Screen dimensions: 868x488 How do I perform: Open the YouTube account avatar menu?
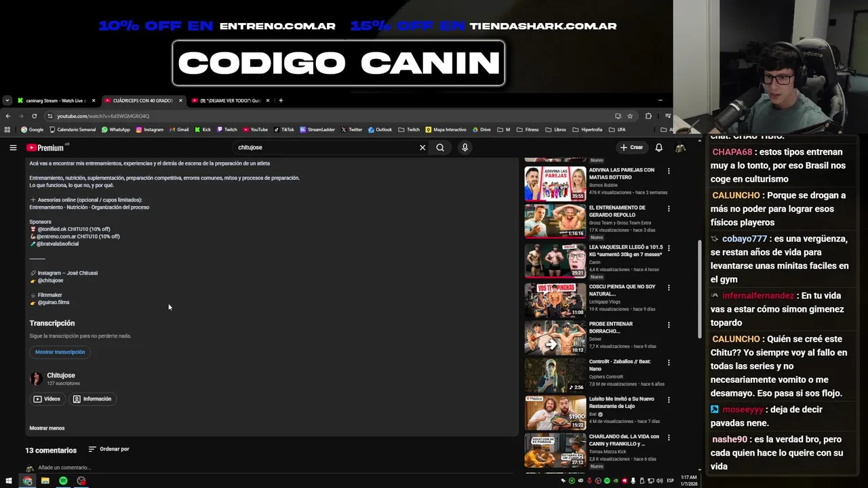(x=680, y=147)
